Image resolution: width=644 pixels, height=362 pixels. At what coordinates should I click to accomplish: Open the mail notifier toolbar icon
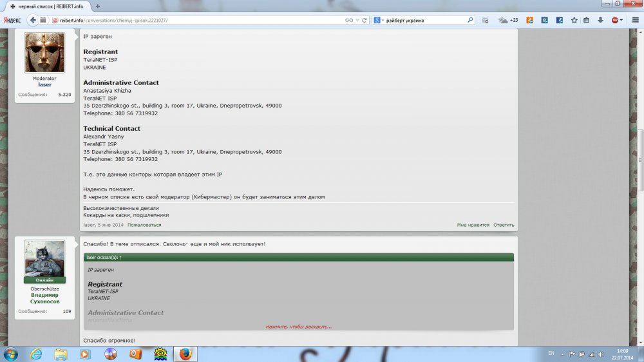485,20
